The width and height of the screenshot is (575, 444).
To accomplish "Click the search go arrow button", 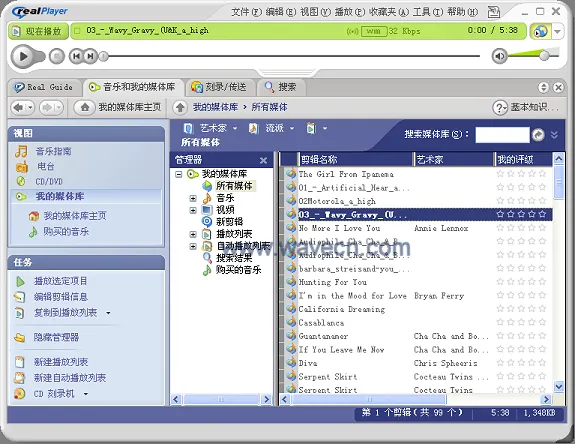I will [x=538, y=135].
